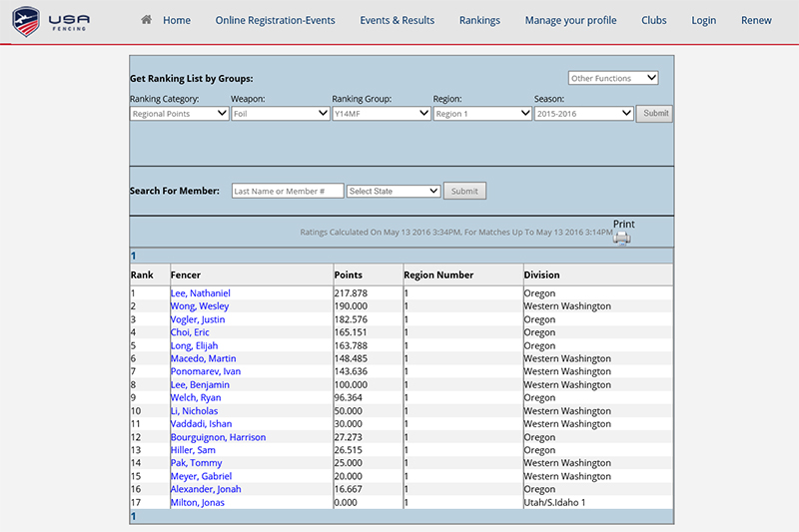Open fencer Vaddadi, Ishan
The width and height of the screenshot is (799, 532).
pyautogui.click(x=201, y=423)
